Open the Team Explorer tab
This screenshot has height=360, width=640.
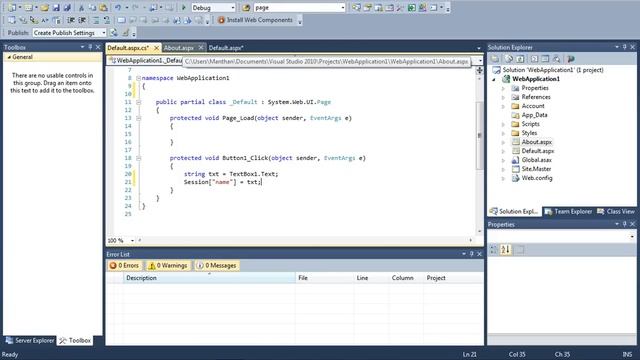[569, 211]
